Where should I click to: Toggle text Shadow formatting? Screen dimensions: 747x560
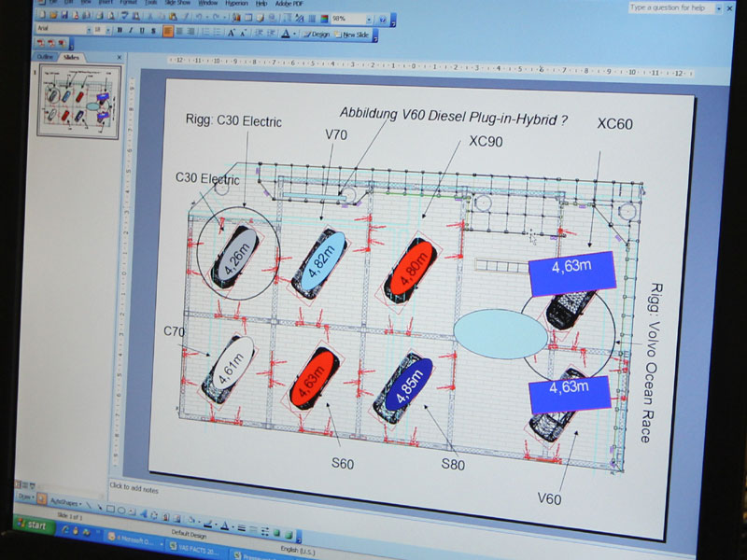tap(153, 31)
